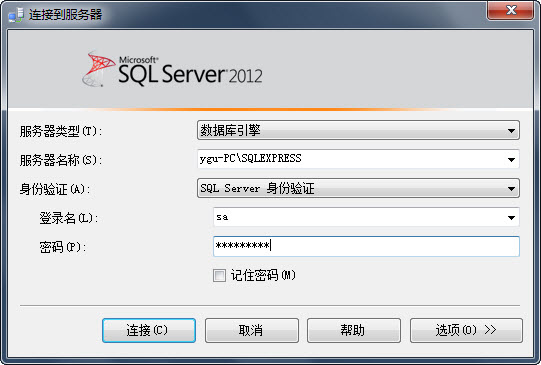Close the 连接到服务器 dialog
This screenshot has width=541, height=365.
tap(511, 10)
